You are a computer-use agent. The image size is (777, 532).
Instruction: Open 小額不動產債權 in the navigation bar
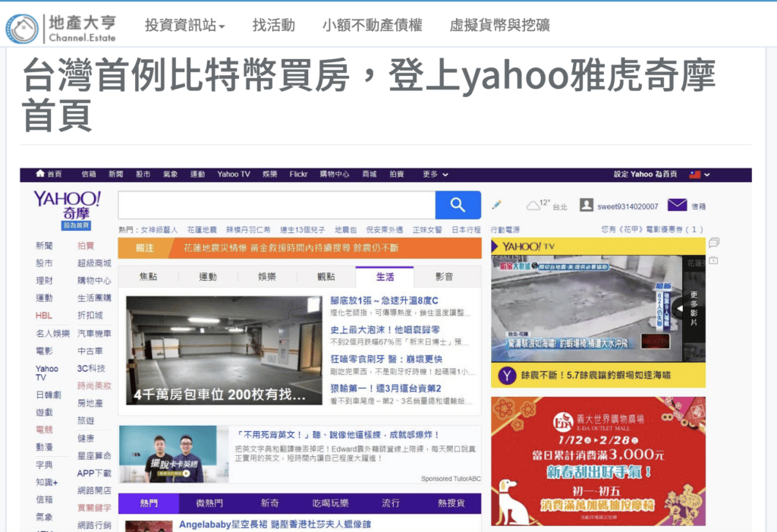372,25
